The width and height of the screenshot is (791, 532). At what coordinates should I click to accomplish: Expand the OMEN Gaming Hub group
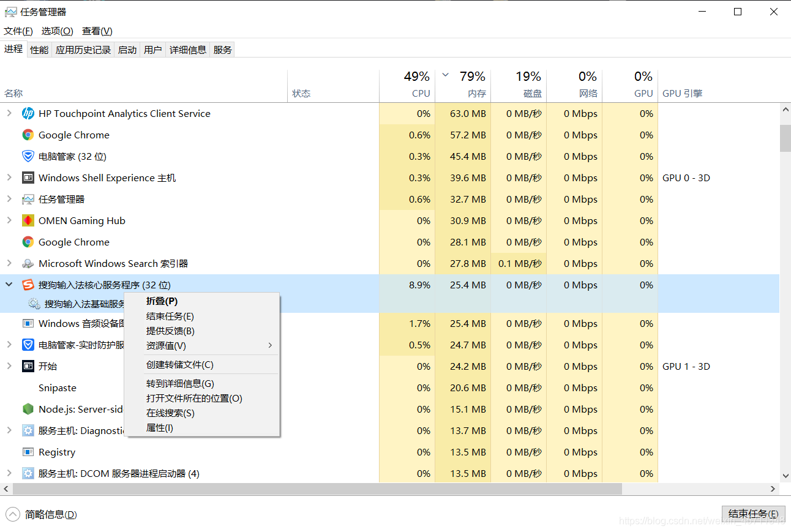[x=9, y=220]
